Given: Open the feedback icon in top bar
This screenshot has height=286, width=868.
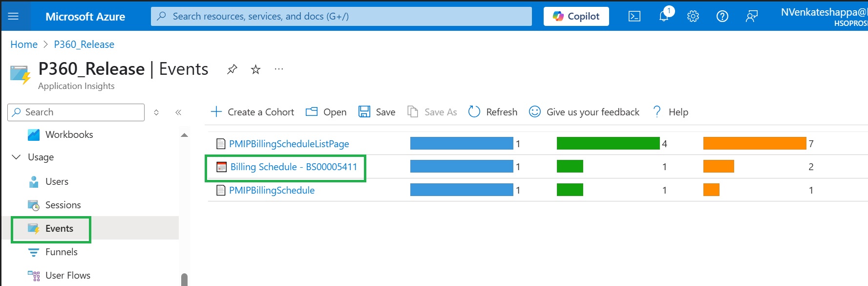Looking at the screenshot, I should pos(751,16).
